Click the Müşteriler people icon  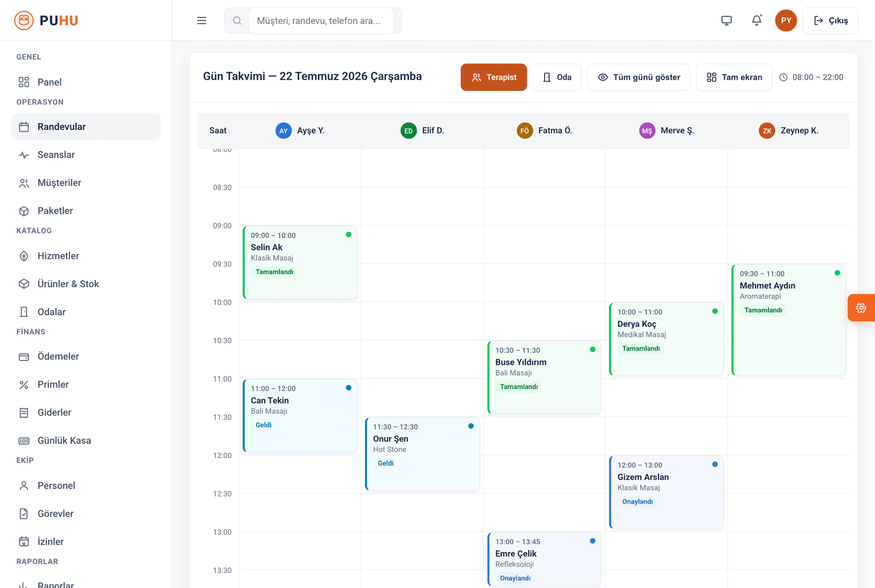[x=24, y=183]
